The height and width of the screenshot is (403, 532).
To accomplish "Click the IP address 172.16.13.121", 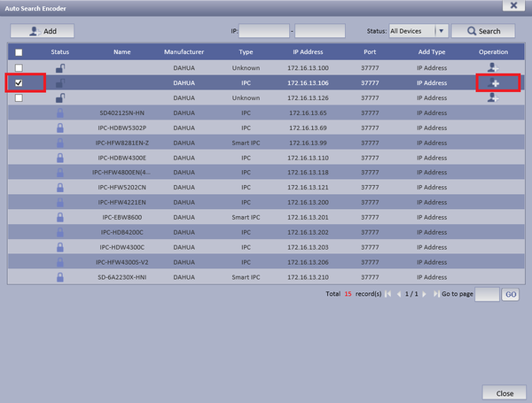I will pos(308,187).
